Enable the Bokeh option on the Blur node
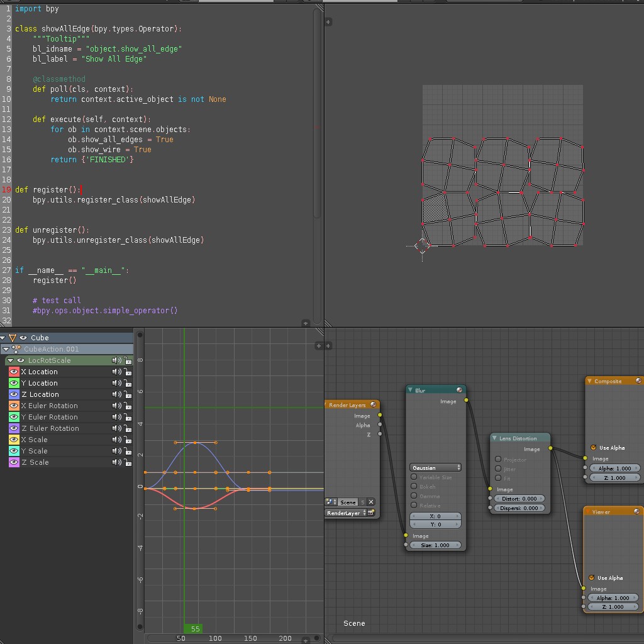The height and width of the screenshot is (644, 644). tap(414, 487)
